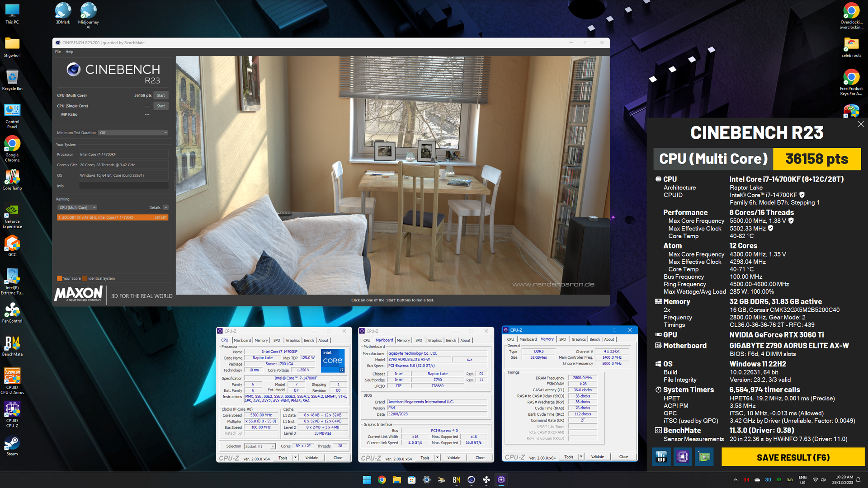Open ranking CPU (Multi Core) dropdown

[77, 208]
